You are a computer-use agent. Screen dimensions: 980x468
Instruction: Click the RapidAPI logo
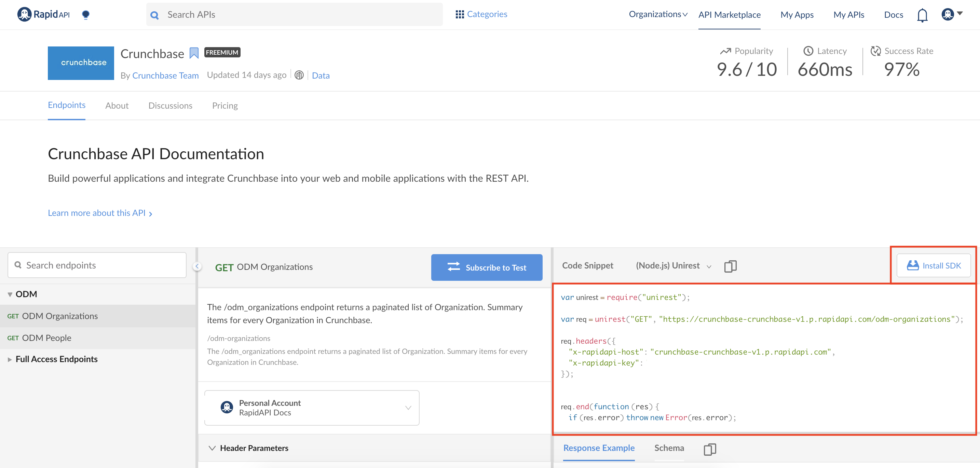tap(44, 14)
